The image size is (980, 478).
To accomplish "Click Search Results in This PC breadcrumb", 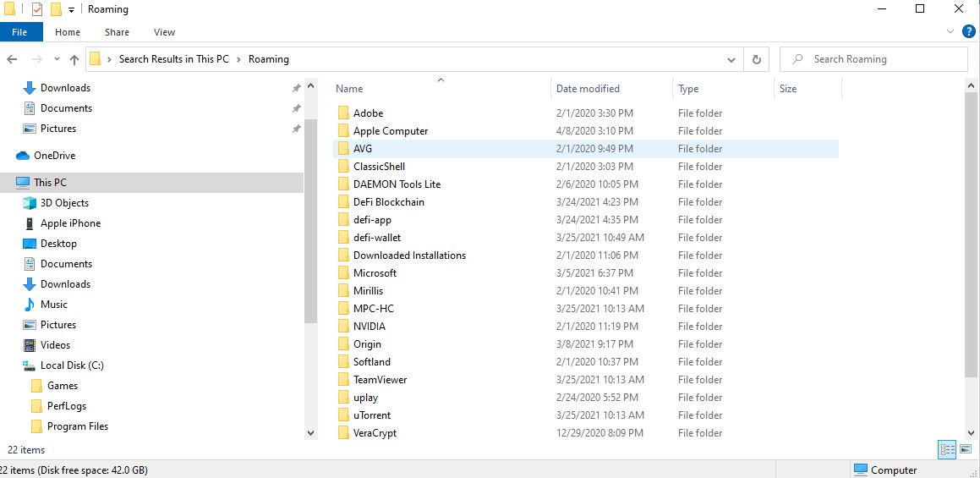I will (173, 59).
